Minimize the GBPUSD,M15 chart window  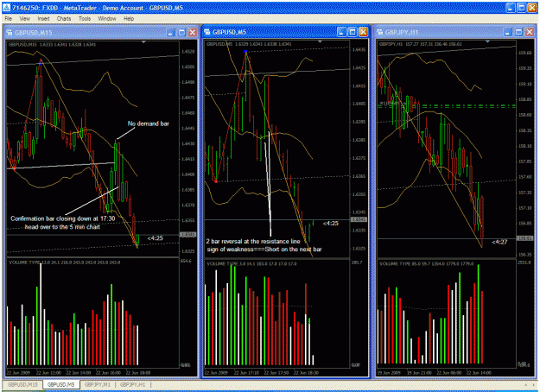click(x=171, y=33)
